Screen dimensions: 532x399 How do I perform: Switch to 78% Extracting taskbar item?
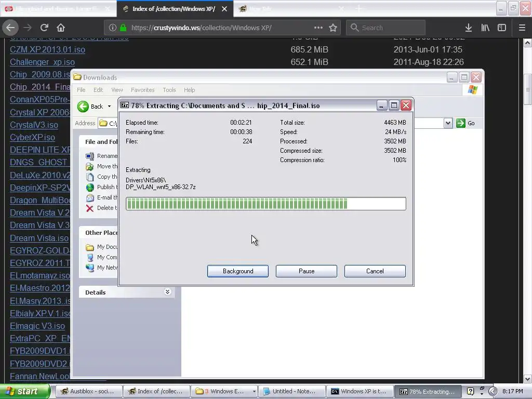pos(428,391)
